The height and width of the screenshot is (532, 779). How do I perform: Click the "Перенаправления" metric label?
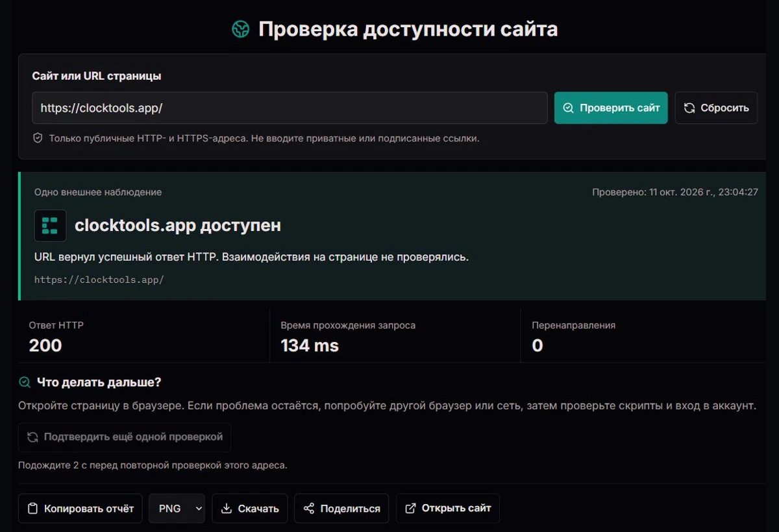click(574, 325)
